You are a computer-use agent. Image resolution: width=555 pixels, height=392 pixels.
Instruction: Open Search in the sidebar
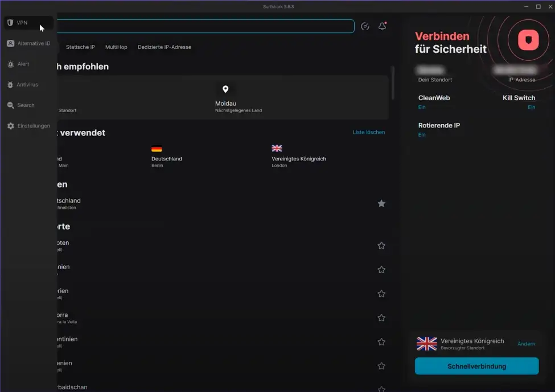[26, 105]
